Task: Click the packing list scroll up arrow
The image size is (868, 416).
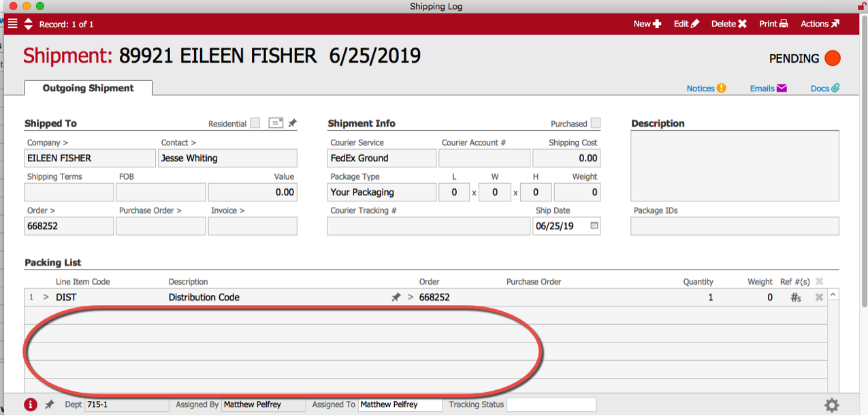Action: tap(833, 295)
